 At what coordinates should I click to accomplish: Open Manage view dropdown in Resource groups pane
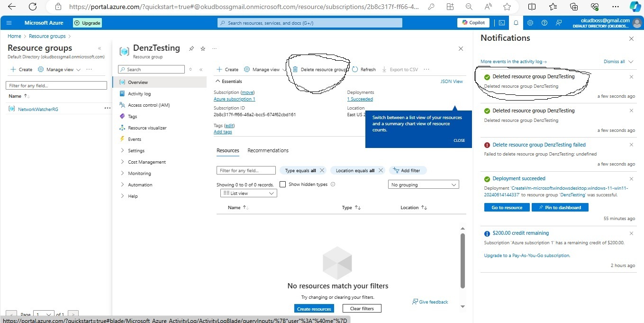click(59, 69)
